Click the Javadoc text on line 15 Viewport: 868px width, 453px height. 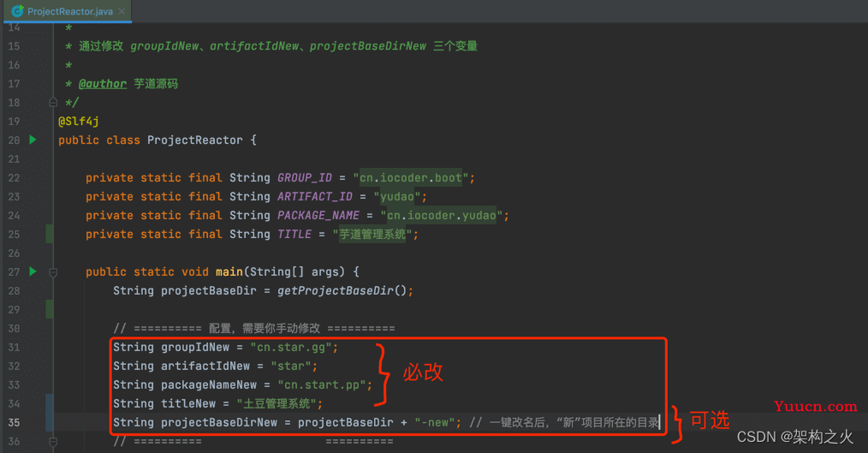[278, 46]
